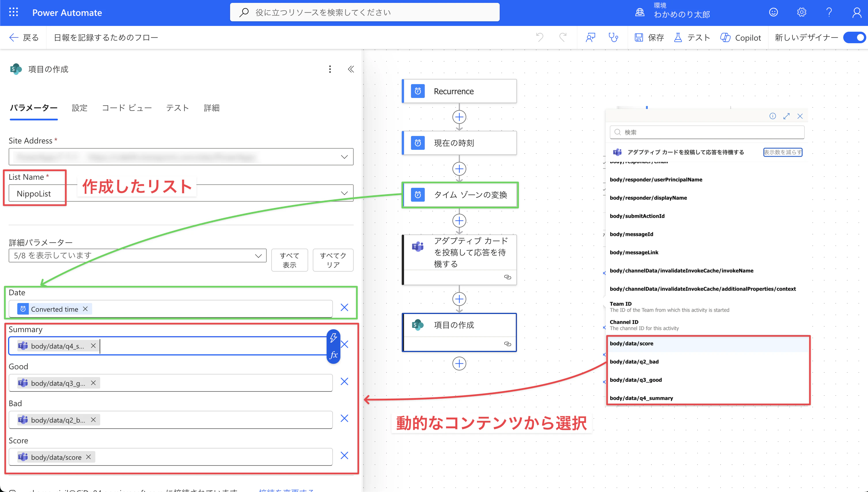Screen dimensions: 868x492
Task: Toggle the 新しいデザイナー switch
Action: click(854, 37)
